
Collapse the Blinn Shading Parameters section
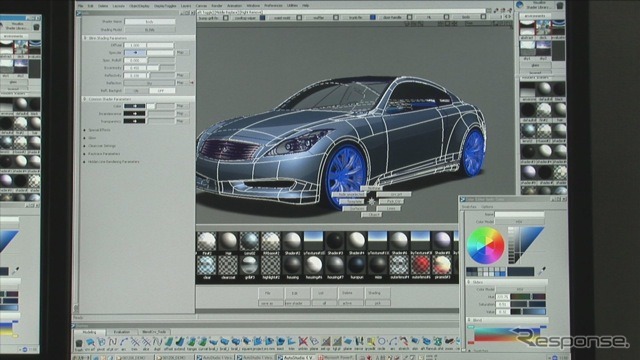pos(85,38)
